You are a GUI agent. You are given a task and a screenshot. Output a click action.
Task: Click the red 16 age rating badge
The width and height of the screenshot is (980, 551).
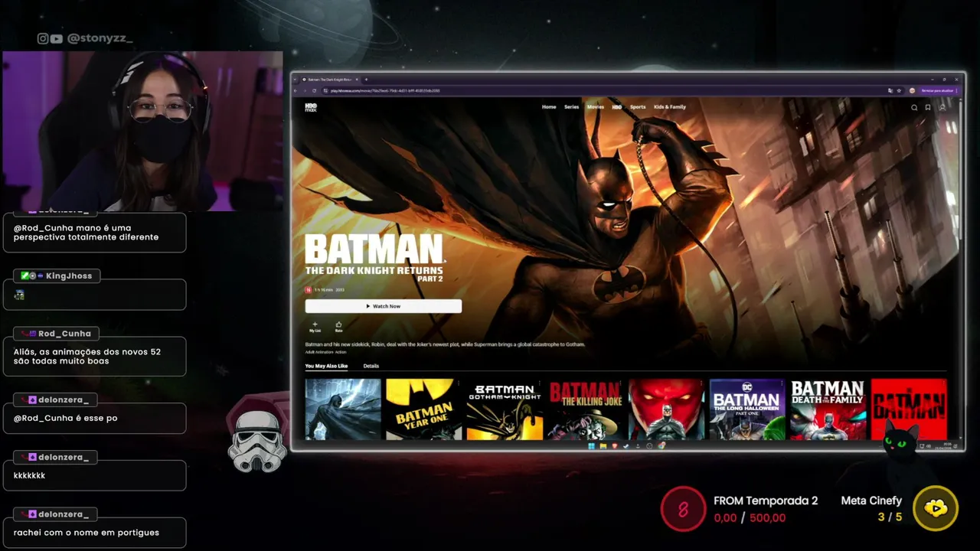pos(308,290)
